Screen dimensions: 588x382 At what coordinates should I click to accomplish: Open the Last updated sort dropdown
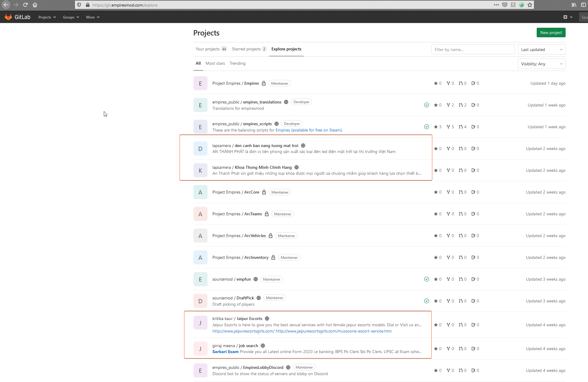pyautogui.click(x=541, y=50)
